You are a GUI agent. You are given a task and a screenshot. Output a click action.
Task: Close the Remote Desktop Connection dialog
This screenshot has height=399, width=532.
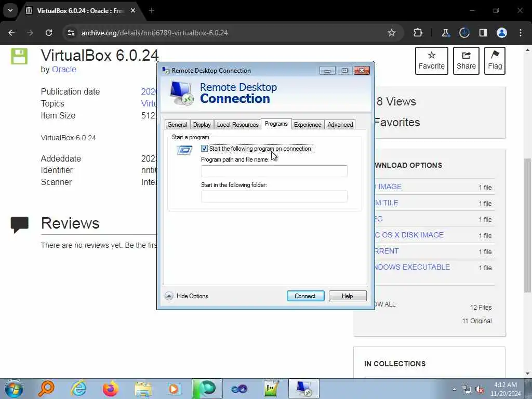click(x=362, y=71)
